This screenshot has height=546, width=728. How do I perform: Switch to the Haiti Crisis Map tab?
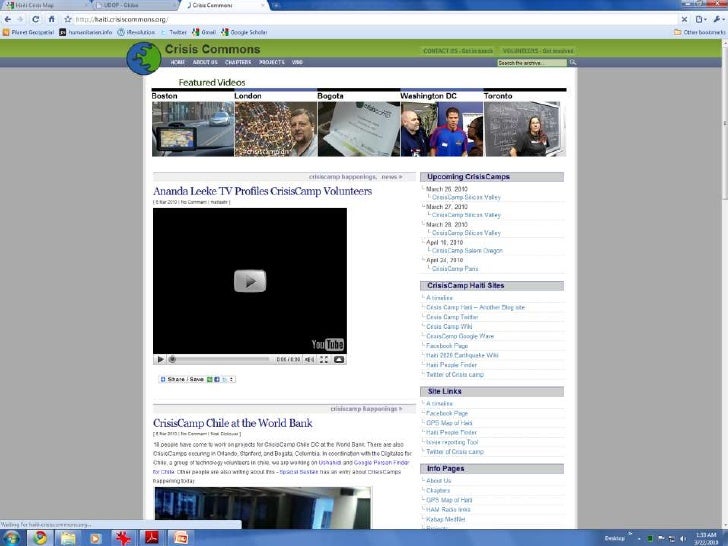tap(44, 5)
